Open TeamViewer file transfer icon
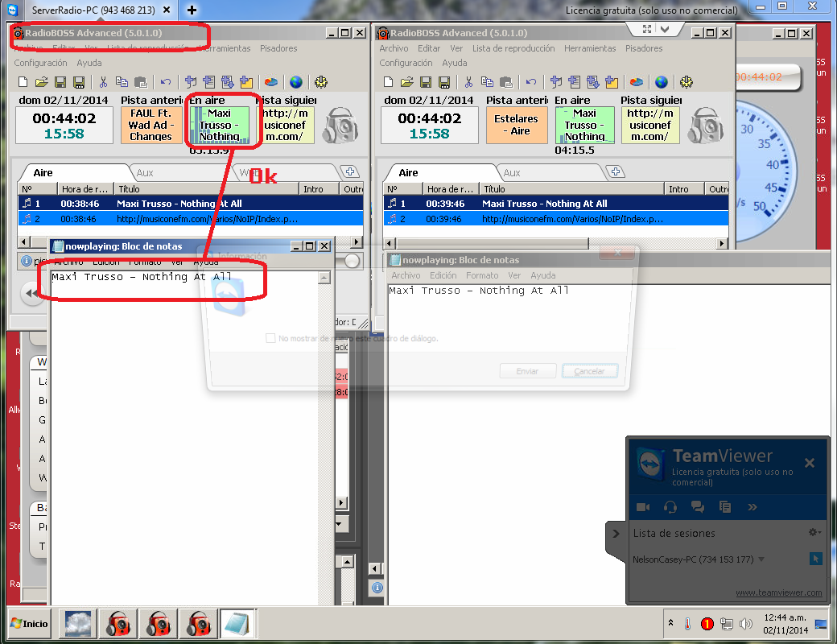 click(x=724, y=507)
